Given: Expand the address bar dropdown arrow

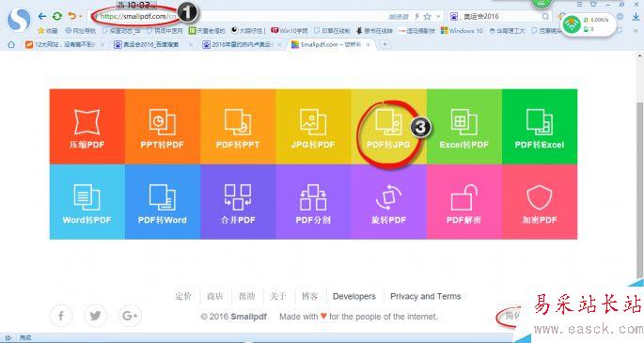Looking at the screenshot, I should coord(439,16).
